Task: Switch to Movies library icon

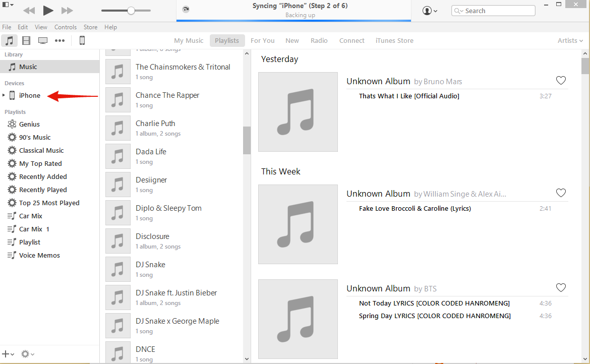Action: pyautogui.click(x=26, y=40)
